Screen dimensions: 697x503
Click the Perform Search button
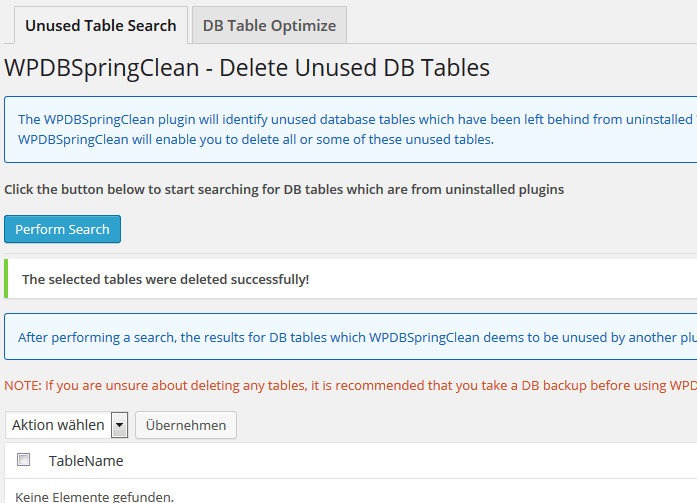(62, 229)
